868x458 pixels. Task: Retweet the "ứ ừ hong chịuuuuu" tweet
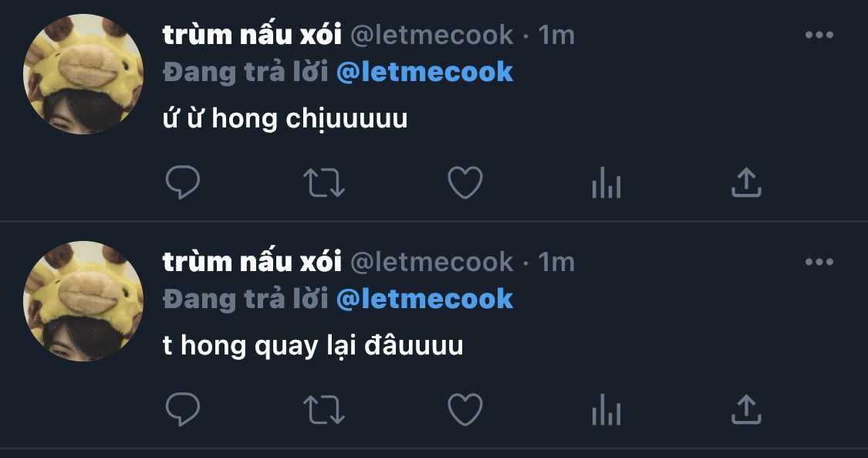(x=324, y=183)
